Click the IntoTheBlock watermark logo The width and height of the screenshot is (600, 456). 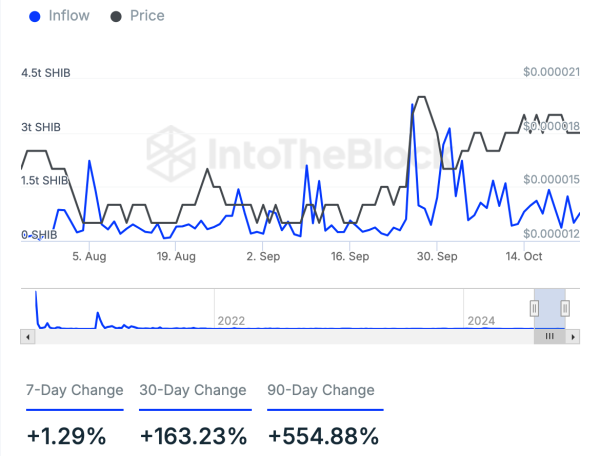pyautogui.click(x=171, y=153)
